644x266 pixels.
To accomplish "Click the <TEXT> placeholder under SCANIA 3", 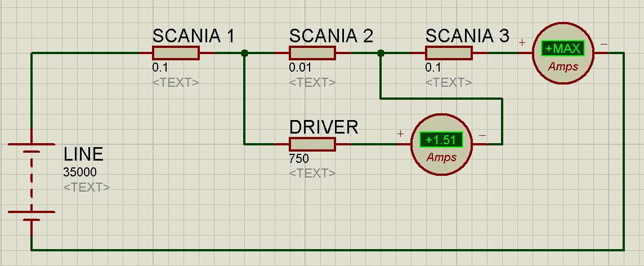I will pyautogui.click(x=449, y=83).
